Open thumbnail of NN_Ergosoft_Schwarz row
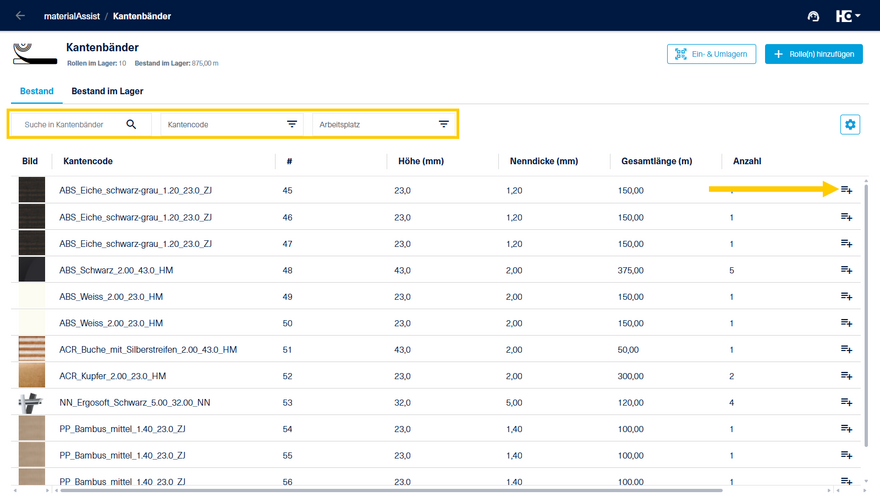Image resolution: width=880 pixels, height=496 pixels. point(31,402)
